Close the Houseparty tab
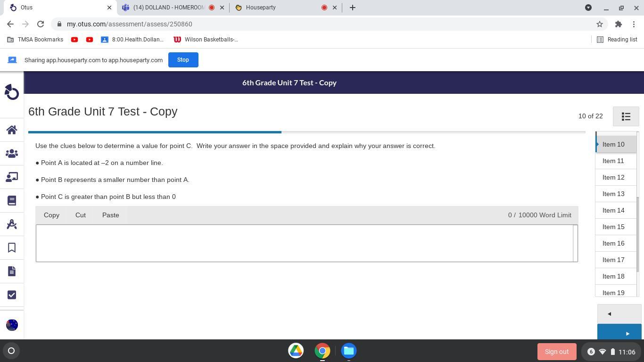Viewport: 644px width, 362px height. click(335, 8)
